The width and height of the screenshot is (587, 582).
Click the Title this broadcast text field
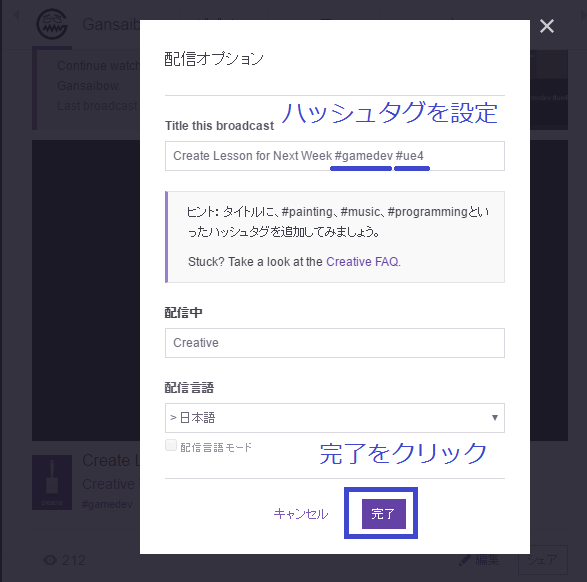pyautogui.click(x=335, y=156)
